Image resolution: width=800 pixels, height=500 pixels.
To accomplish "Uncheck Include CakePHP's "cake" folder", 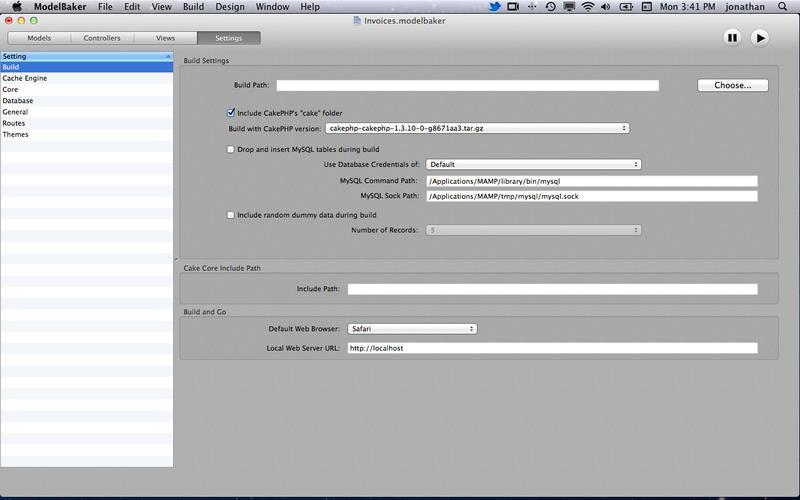I will coord(231,113).
